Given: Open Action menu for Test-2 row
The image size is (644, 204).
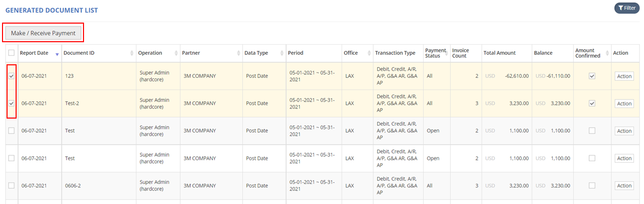Looking at the screenshot, I should [x=624, y=104].
